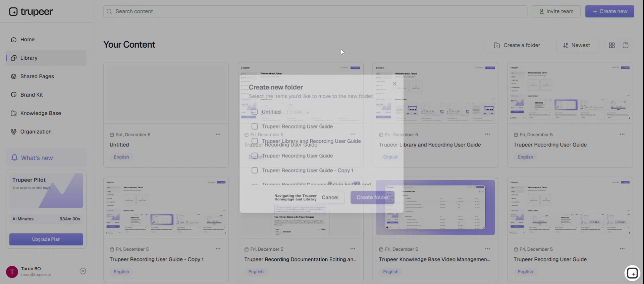Click the Library icon in sidebar
The height and width of the screenshot is (284, 644).
click(14, 58)
